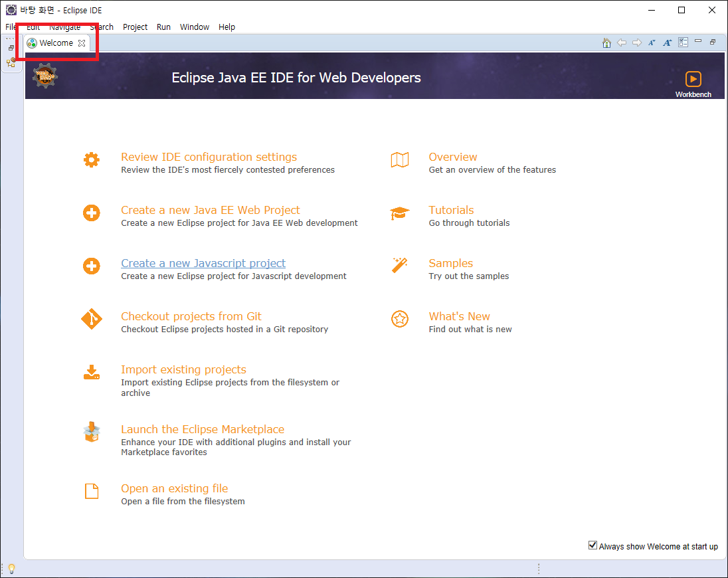The image size is (728, 578).
Task: Open the File menu
Action: pyautogui.click(x=10, y=27)
